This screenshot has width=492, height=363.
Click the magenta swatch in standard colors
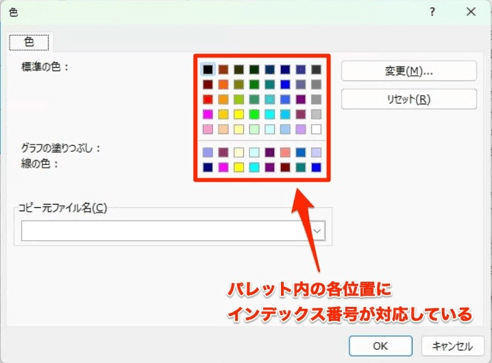[208, 114]
